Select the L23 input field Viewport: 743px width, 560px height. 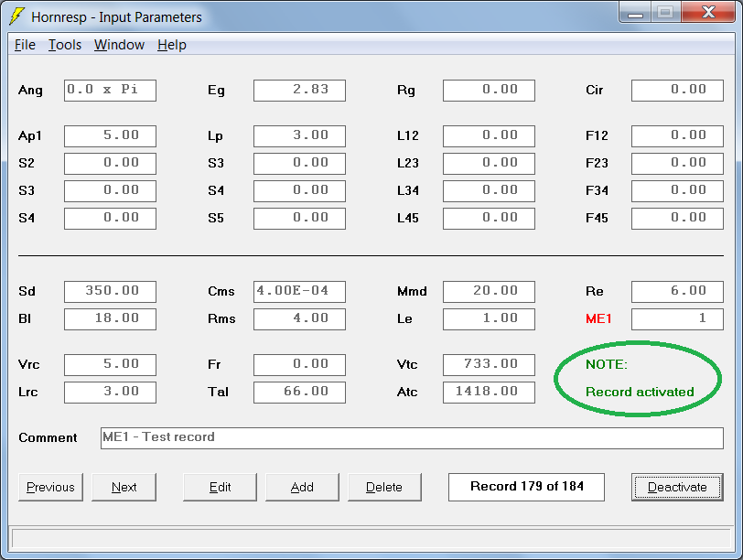click(489, 164)
